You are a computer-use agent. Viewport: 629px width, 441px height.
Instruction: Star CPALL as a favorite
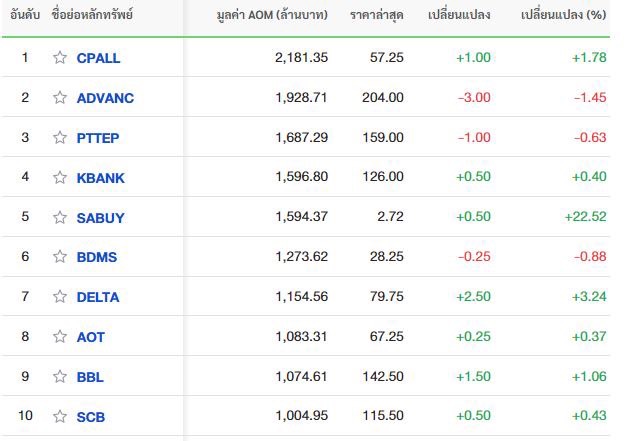[60, 58]
